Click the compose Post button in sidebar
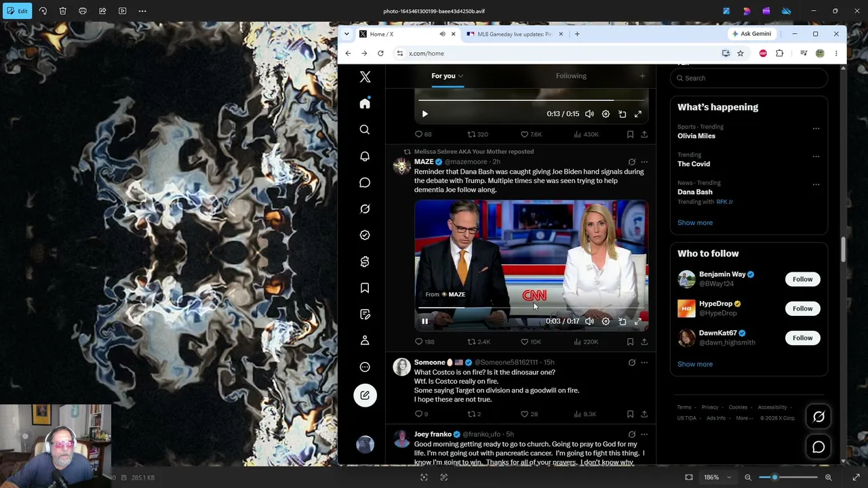The width and height of the screenshot is (868, 488). [x=365, y=395]
